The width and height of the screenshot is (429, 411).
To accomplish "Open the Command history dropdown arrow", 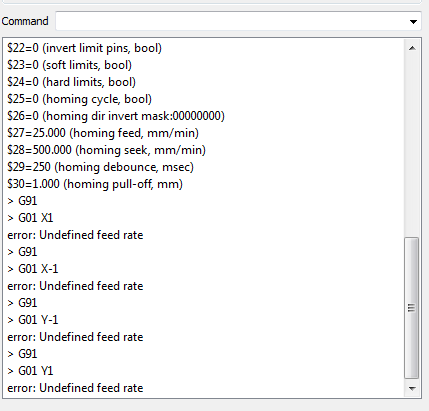I will click(x=413, y=22).
